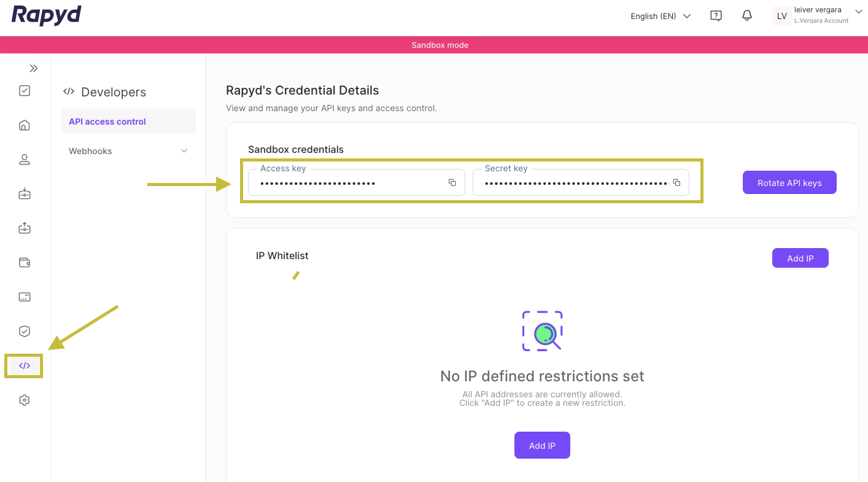Image resolution: width=868 pixels, height=482 pixels.
Task: Go to Home icon in sidebar
Action: point(25,125)
